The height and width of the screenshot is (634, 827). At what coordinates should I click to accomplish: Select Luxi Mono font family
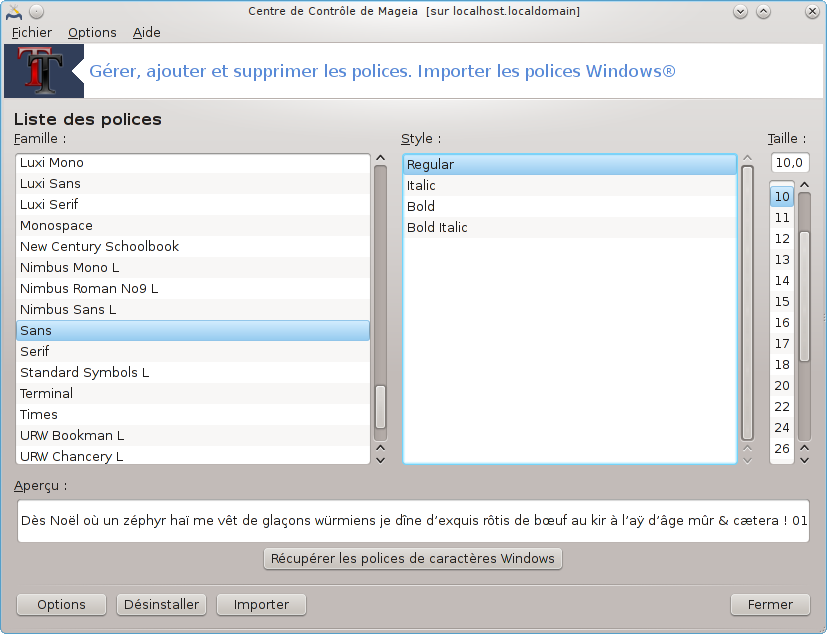coord(193,163)
